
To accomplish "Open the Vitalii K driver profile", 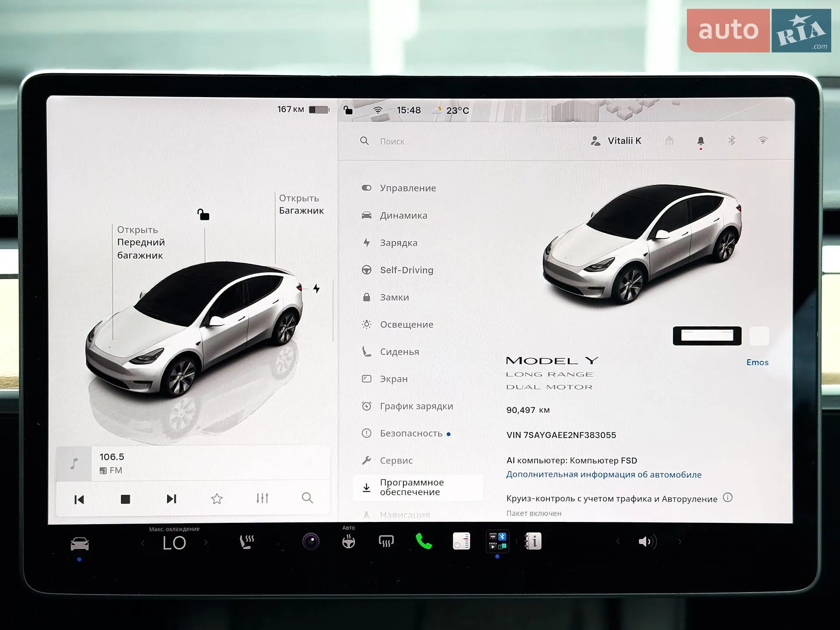I will click(x=616, y=141).
